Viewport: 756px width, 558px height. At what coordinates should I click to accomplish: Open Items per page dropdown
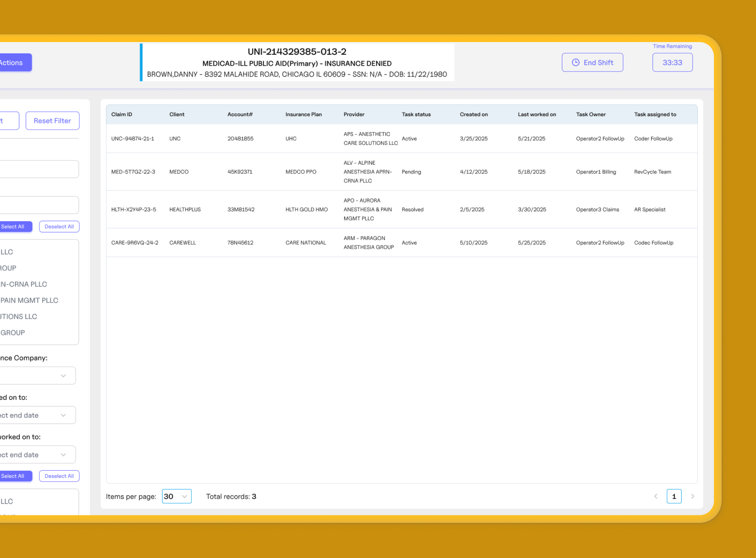click(x=177, y=496)
